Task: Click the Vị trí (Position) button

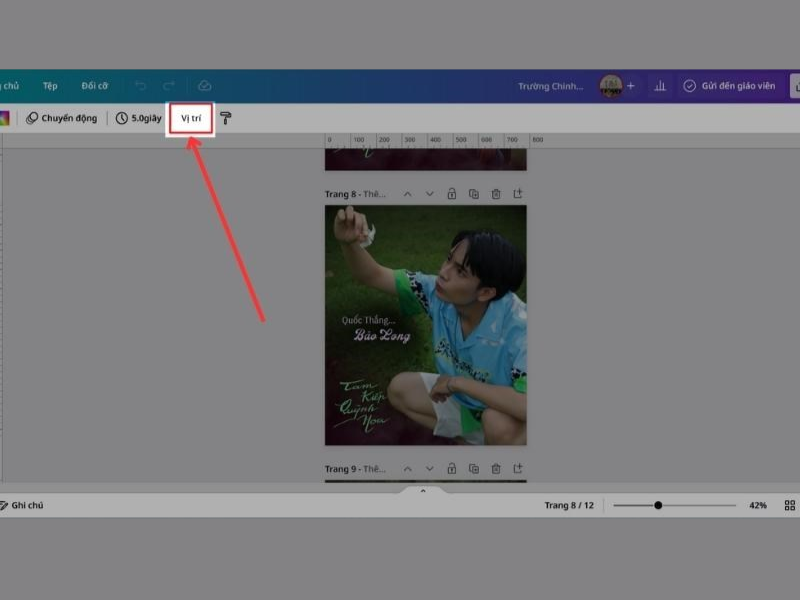Action: pyautogui.click(x=190, y=118)
